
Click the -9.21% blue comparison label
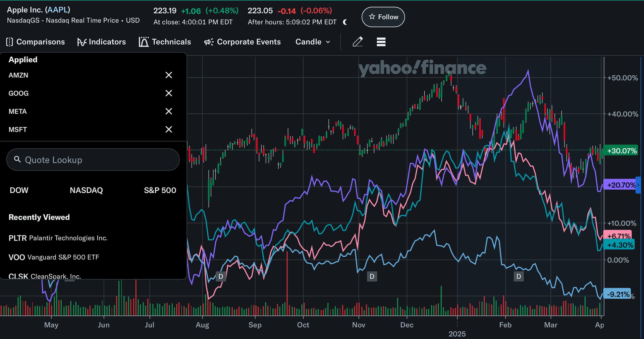click(618, 294)
